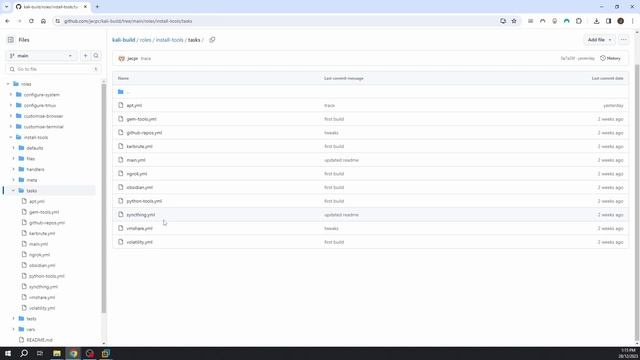Open the latest commit hash link
This screenshot has width=640, height=360.
click(567, 58)
